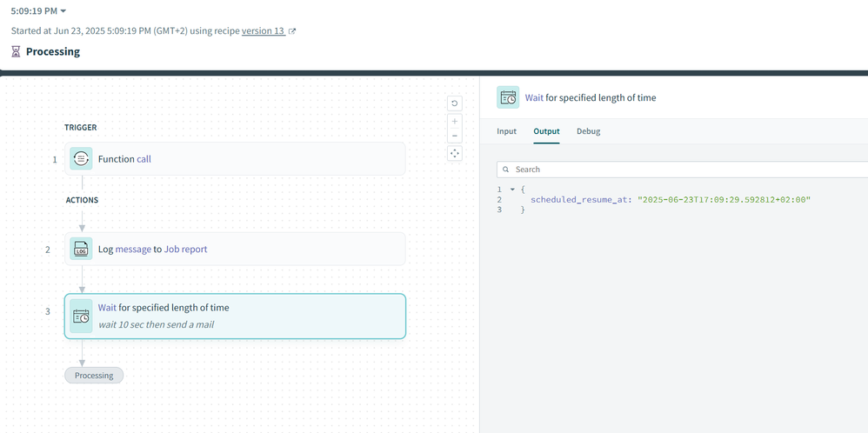Click the Processing status pill below steps
The image size is (868, 433).
tap(94, 376)
